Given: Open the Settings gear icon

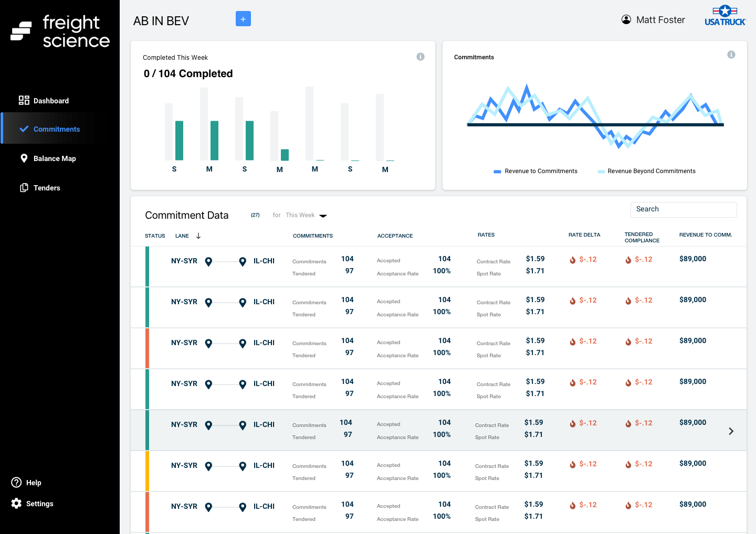Looking at the screenshot, I should (16, 503).
